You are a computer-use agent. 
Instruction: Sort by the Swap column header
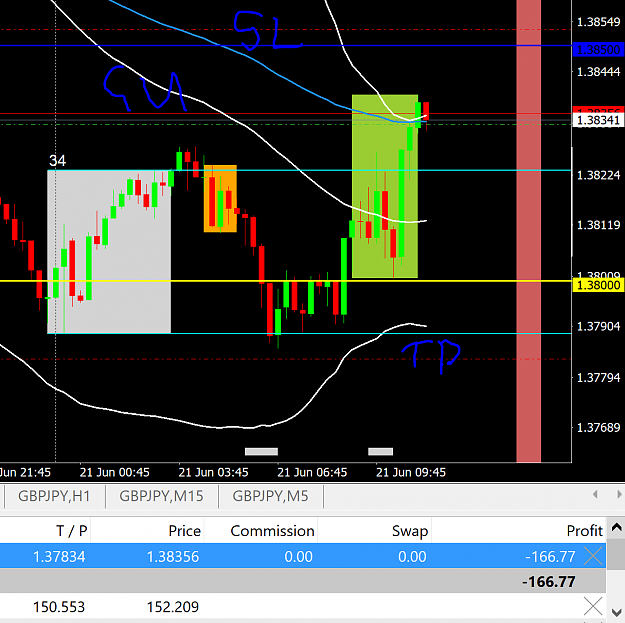point(410,531)
